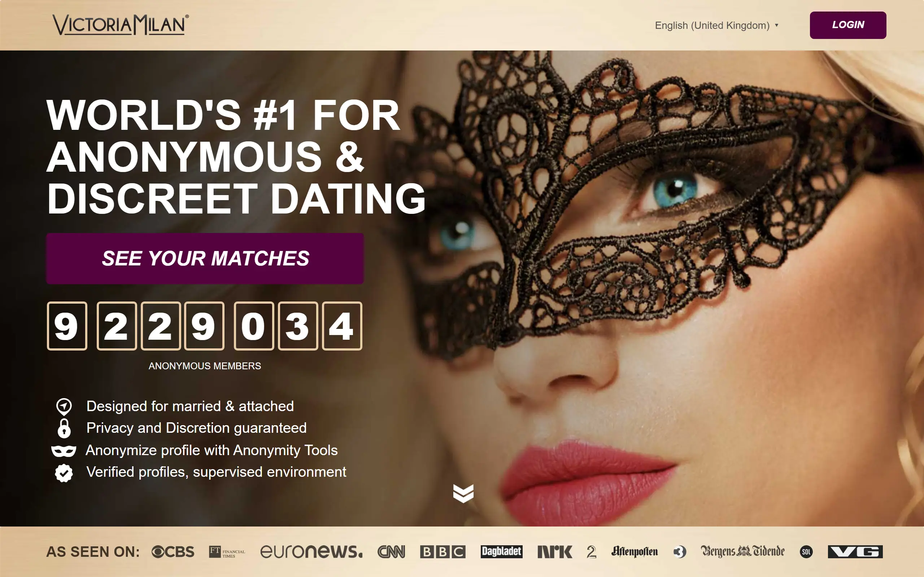Click the Bergens Tidende logo

[x=743, y=551]
